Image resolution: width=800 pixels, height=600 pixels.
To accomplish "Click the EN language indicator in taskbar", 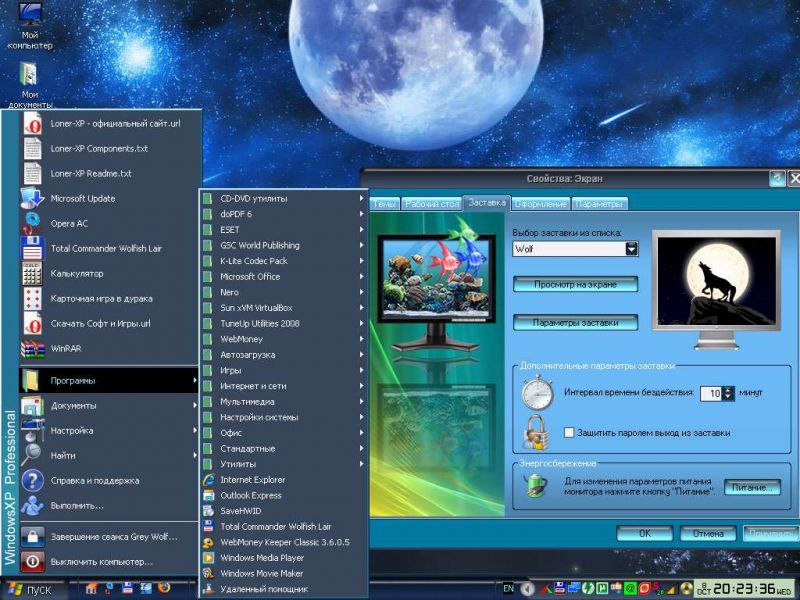I will [508, 589].
